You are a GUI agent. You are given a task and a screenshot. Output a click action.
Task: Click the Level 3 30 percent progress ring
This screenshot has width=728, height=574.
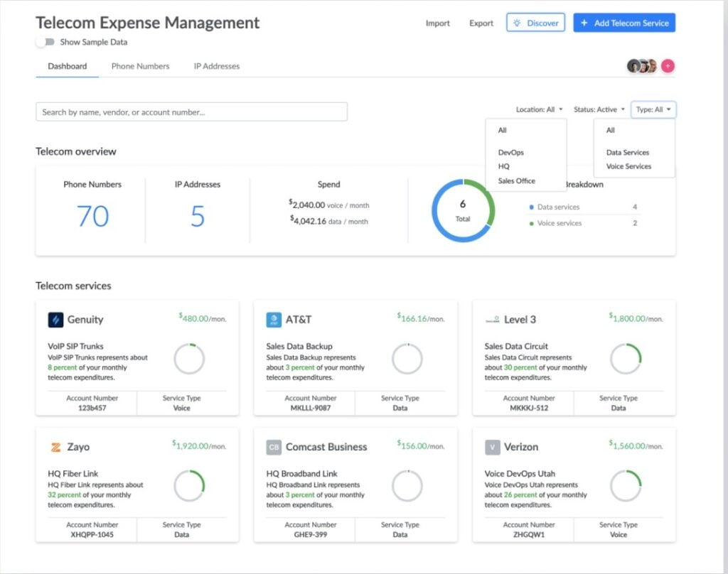pyautogui.click(x=626, y=359)
